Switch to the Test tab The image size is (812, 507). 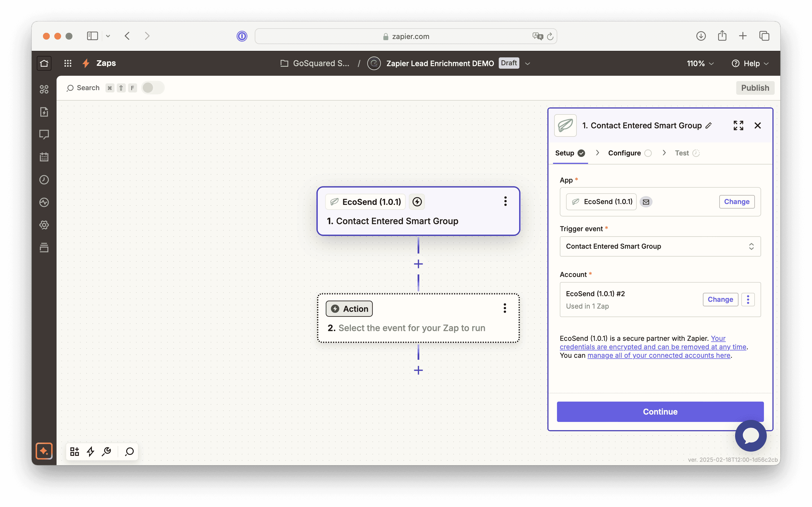(687, 153)
